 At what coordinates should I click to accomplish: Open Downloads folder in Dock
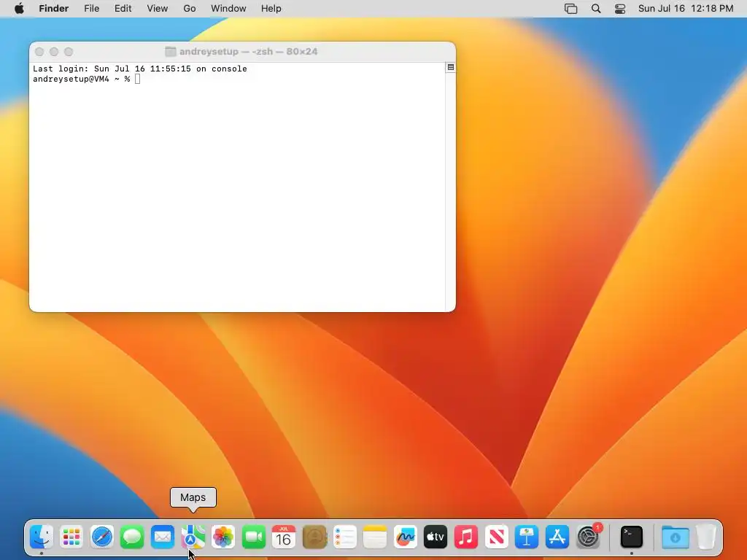675,537
